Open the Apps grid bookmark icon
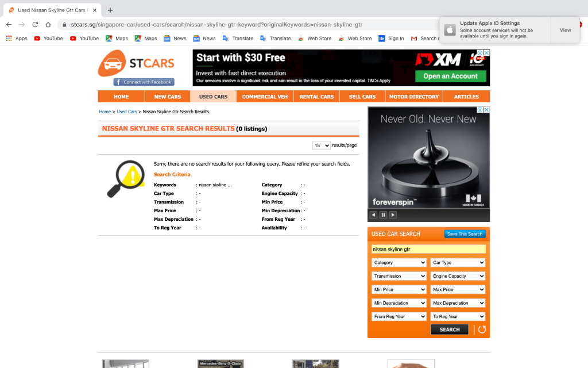 (x=9, y=39)
